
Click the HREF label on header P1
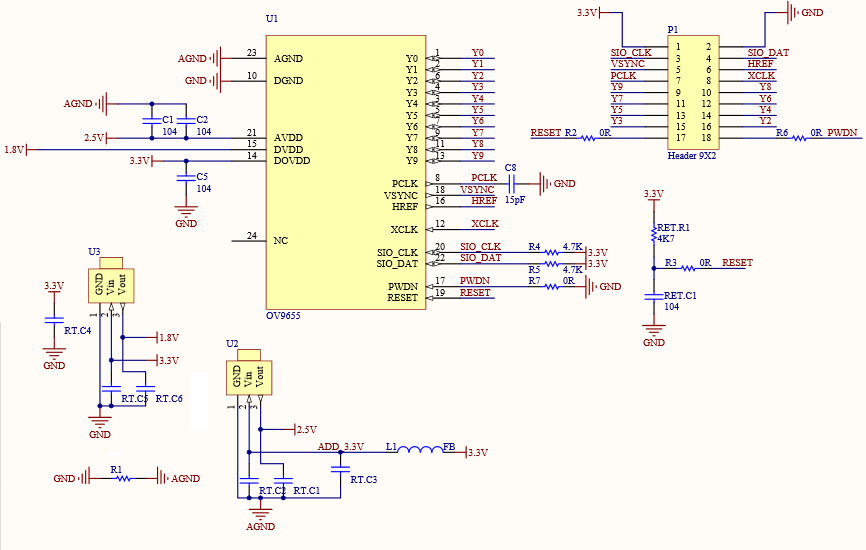(761, 64)
